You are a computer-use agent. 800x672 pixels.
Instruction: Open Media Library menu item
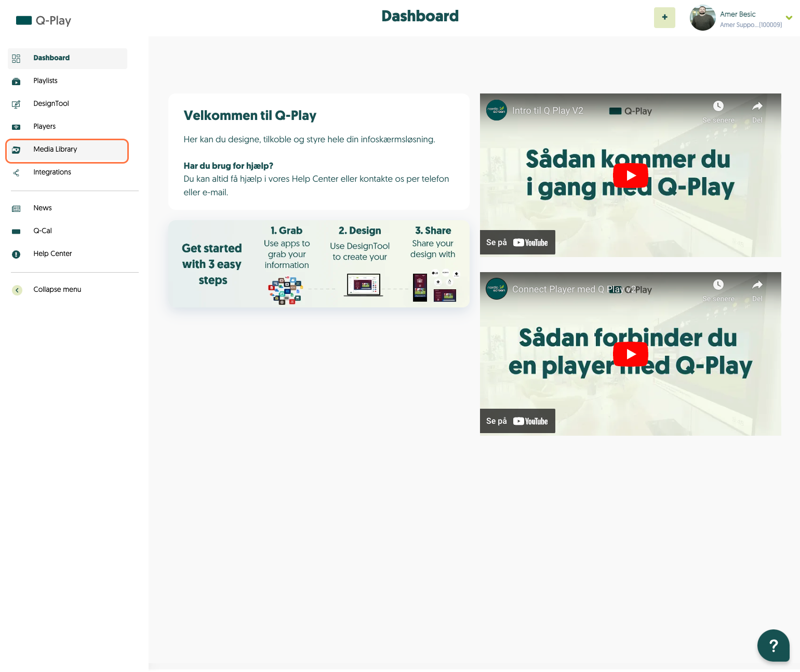pos(68,151)
